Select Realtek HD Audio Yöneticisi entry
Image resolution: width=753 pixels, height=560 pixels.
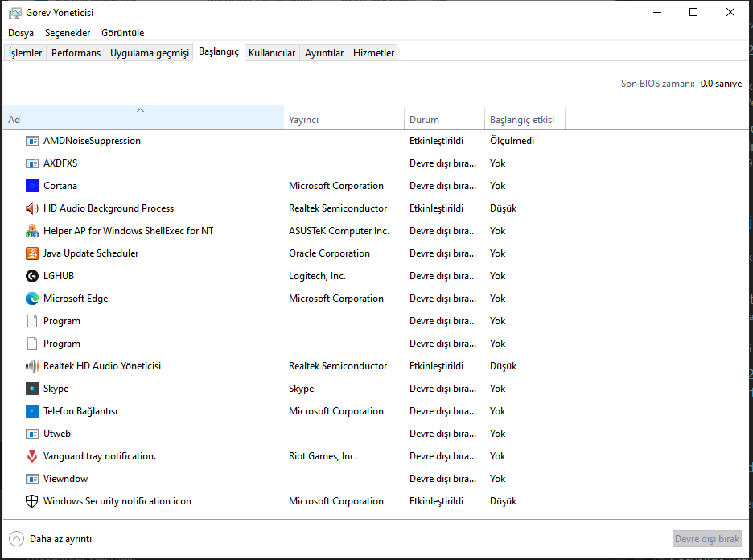102,366
